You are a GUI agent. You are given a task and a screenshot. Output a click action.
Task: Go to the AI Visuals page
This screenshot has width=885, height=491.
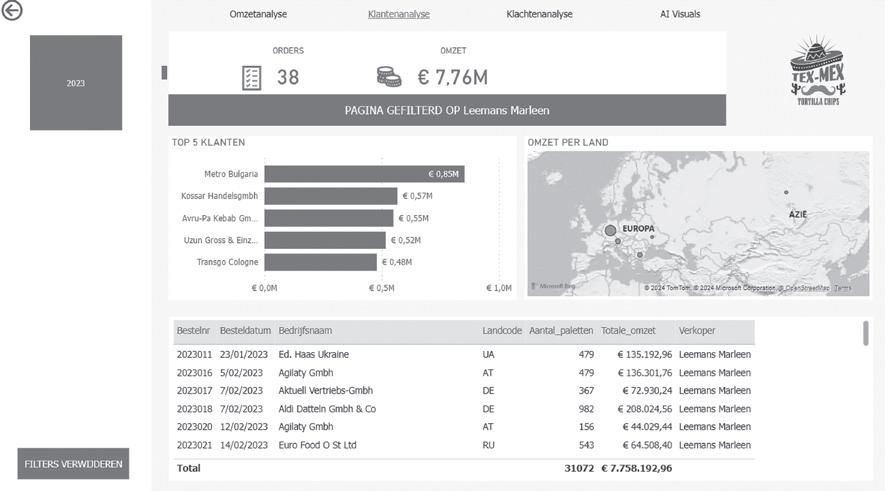pos(680,14)
